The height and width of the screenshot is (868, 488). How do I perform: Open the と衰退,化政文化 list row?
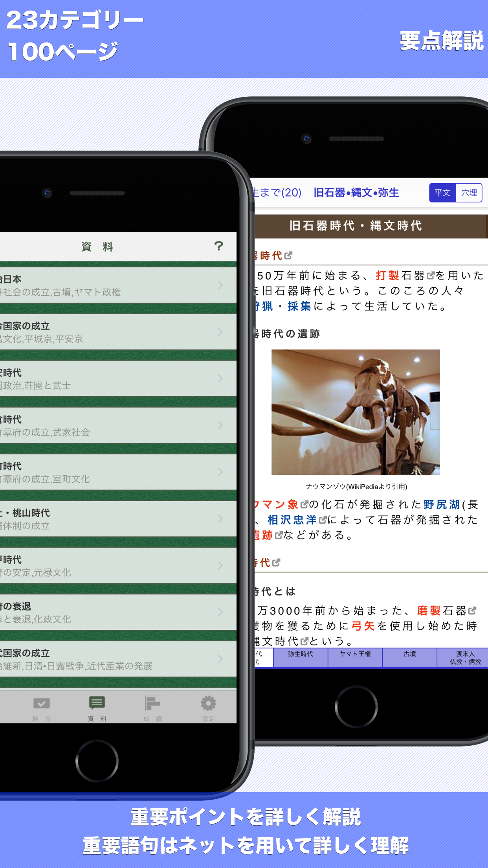tap(118, 612)
